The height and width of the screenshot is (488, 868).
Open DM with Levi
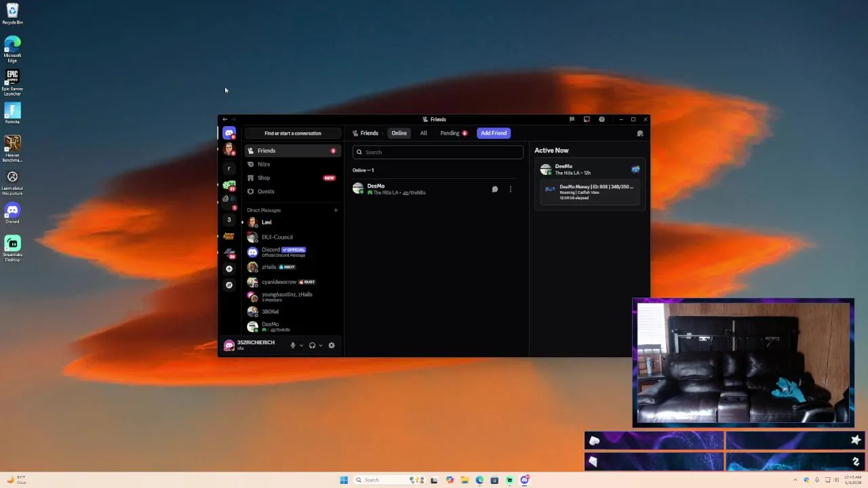[292, 222]
